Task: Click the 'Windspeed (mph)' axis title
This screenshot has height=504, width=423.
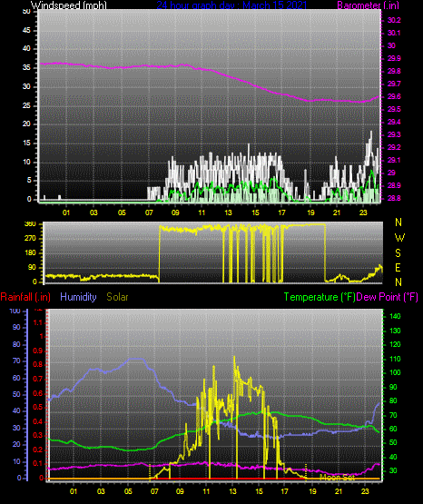Action: tap(69, 5)
